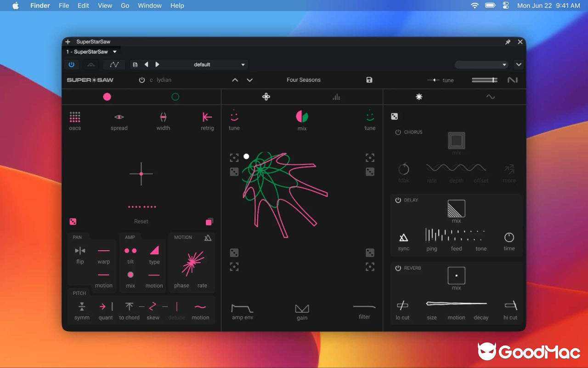Adjust the master volume slider
The width and height of the screenshot is (588, 368).
click(485, 80)
